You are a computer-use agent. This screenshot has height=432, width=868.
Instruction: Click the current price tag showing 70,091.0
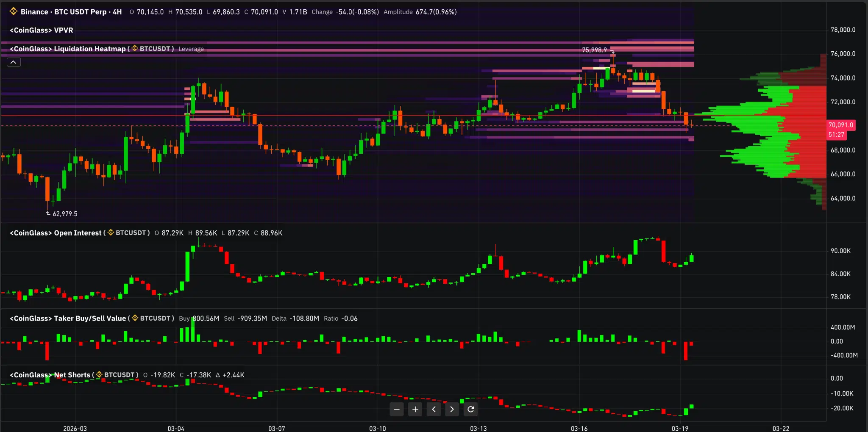[x=841, y=125]
